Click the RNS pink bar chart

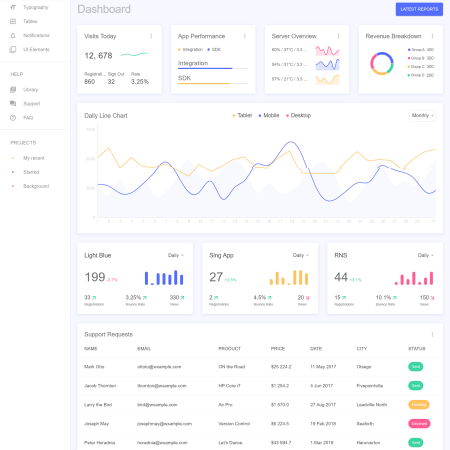[x=414, y=278]
